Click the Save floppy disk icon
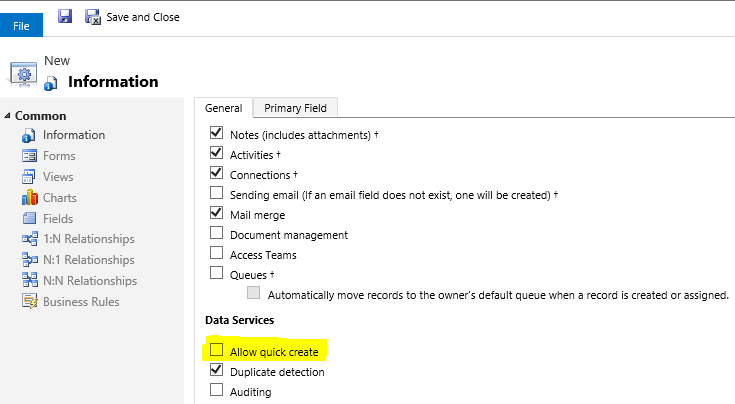Viewport: 735px width, 404px height. (65, 16)
